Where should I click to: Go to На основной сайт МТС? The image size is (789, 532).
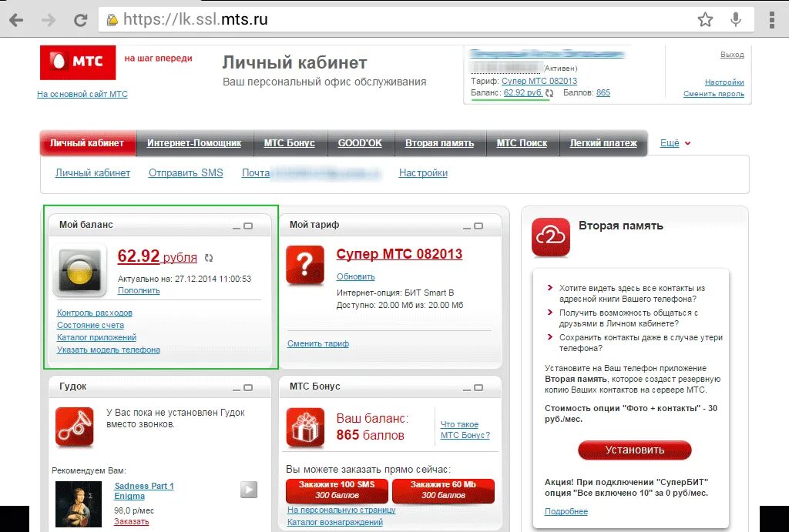click(82, 94)
